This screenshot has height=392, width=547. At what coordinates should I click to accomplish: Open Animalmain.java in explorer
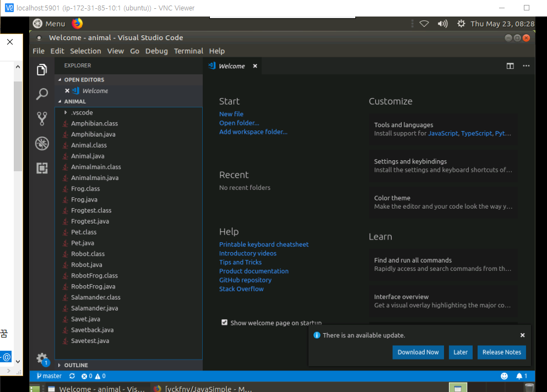(128, 177)
